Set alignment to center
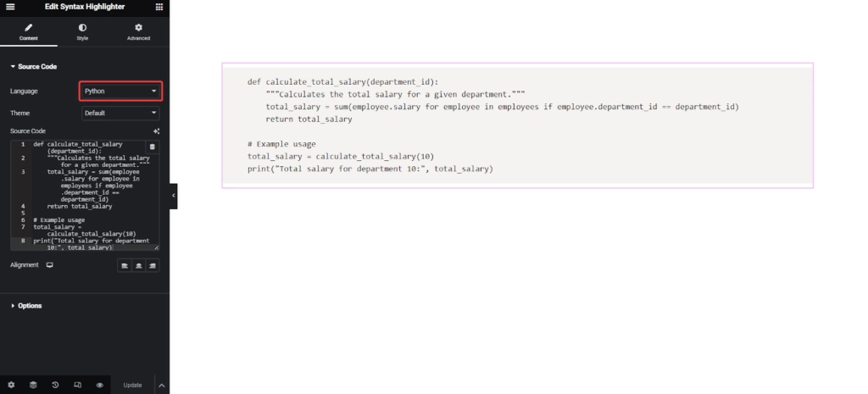Image resolution: width=868 pixels, height=394 pixels. coord(138,265)
